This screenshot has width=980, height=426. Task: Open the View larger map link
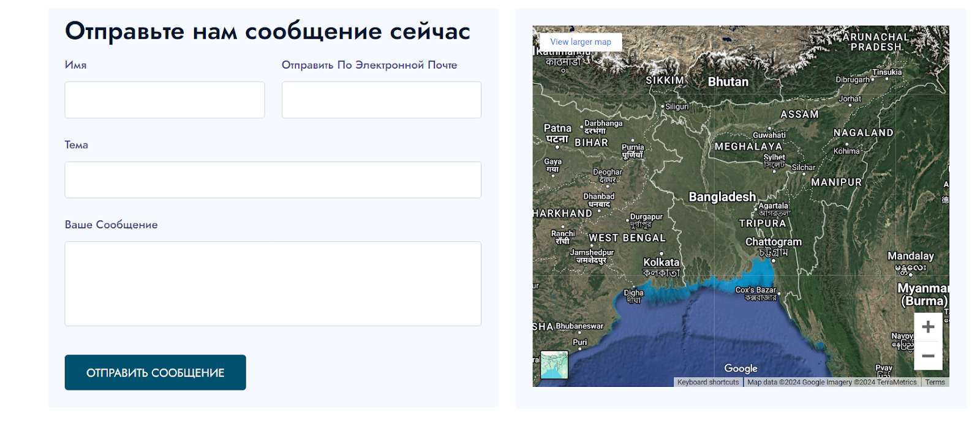pyautogui.click(x=581, y=42)
